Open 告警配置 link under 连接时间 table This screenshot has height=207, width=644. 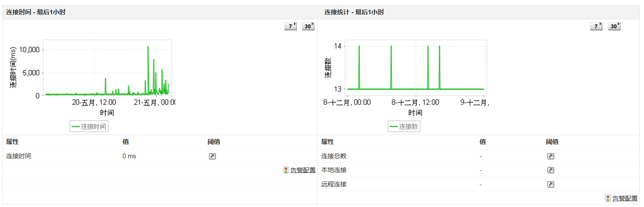(303, 170)
